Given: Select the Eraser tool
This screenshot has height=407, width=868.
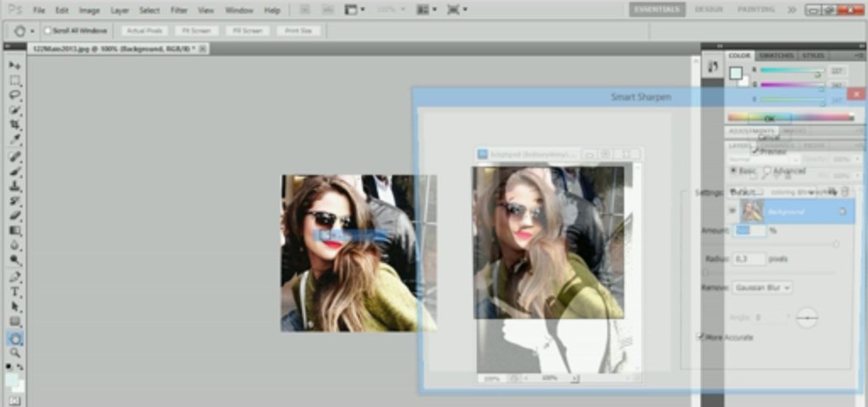Looking at the screenshot, I should pos(15,215).
